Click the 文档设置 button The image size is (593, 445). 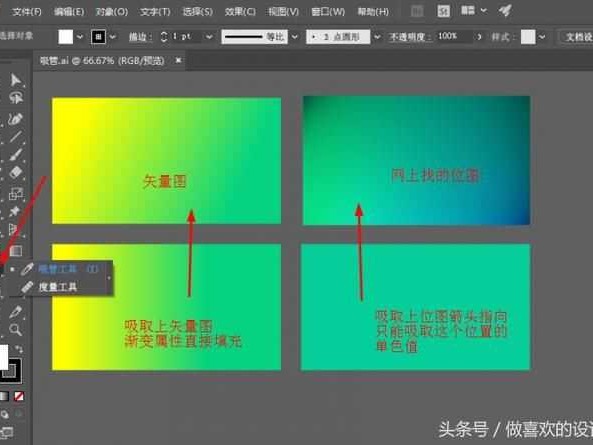(577, 37)
